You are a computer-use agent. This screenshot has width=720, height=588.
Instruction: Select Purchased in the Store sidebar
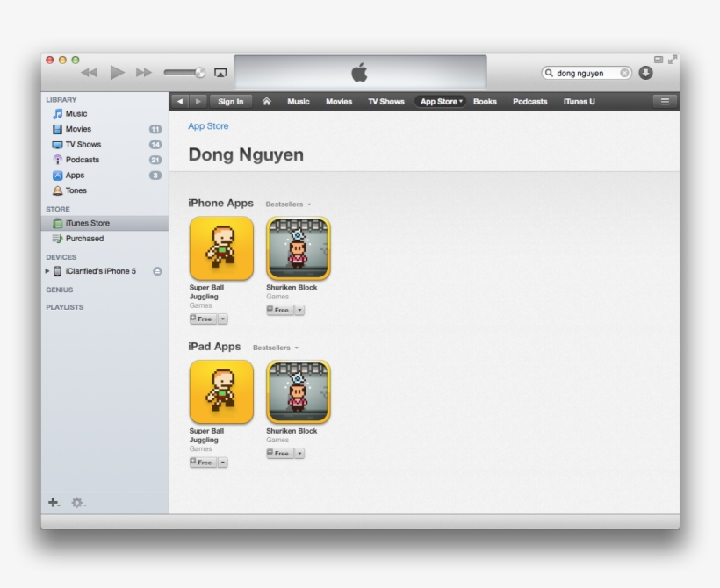coord(104,239)
